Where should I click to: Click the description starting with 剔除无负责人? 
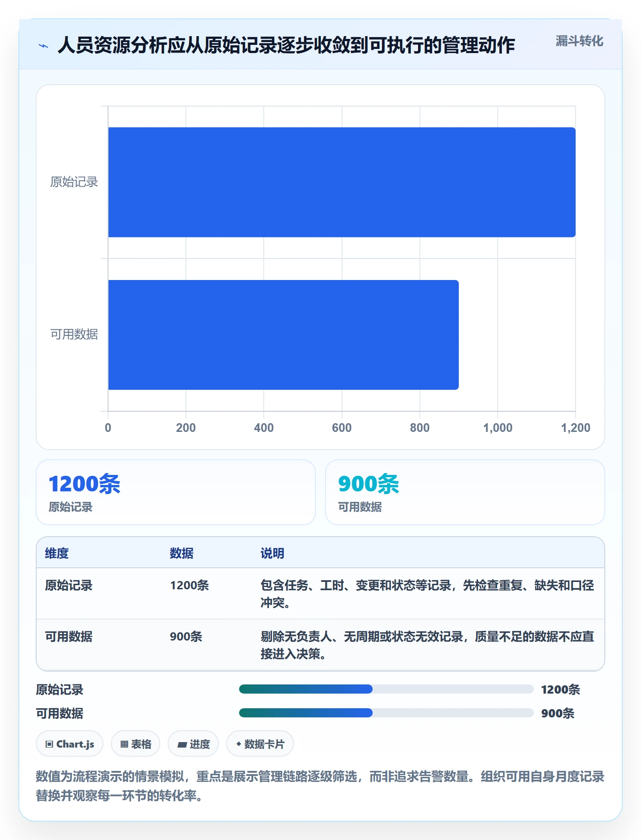(427, 645)
